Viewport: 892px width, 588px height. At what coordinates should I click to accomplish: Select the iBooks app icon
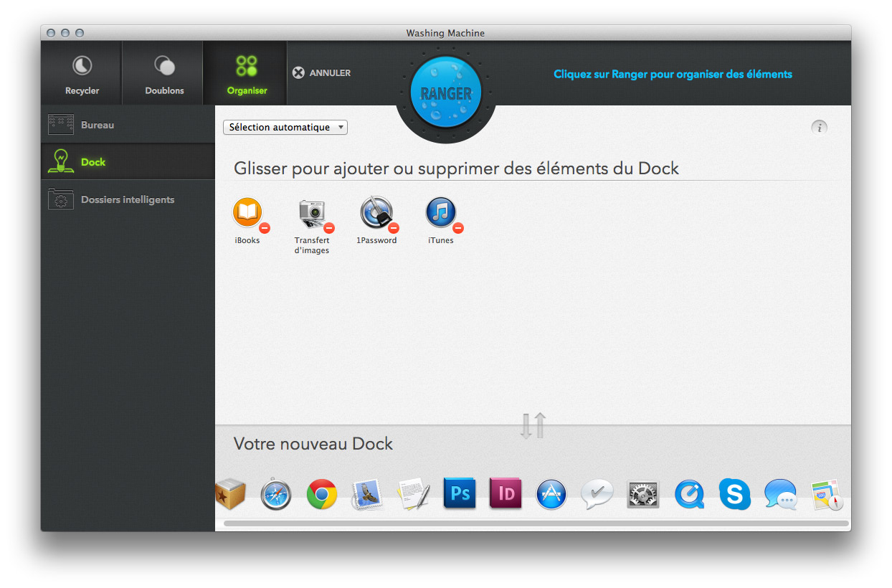click(247, 212)
